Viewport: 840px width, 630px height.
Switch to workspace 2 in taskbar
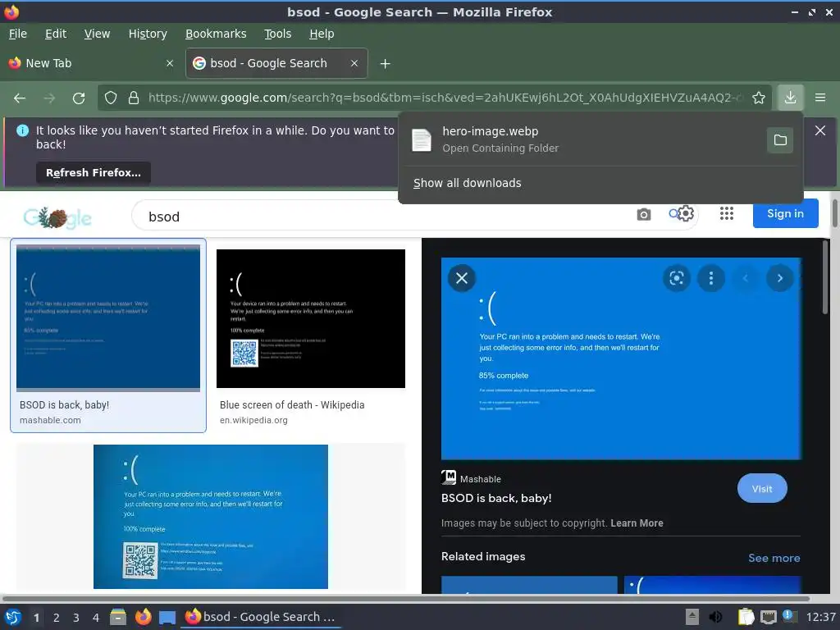pyautogui.click(x=57, y=618)
